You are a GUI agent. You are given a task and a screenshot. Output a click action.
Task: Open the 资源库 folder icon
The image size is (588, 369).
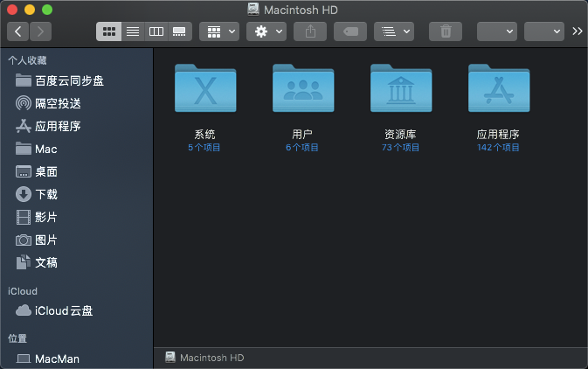click(401, 88)
